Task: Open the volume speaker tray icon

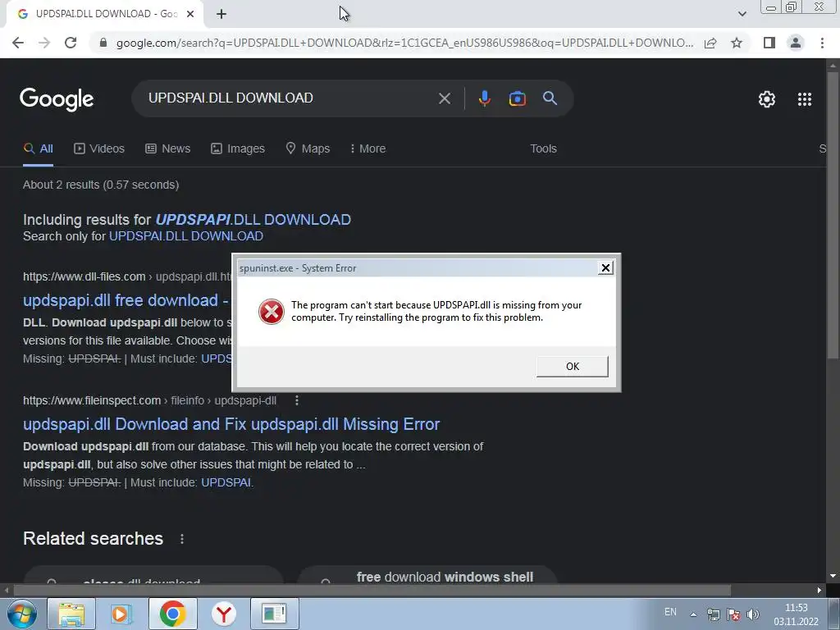Action: (x=753, y=614)
